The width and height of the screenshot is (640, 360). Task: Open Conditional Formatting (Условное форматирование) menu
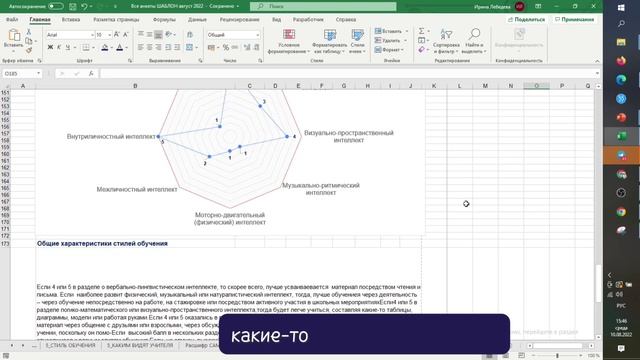289,41
